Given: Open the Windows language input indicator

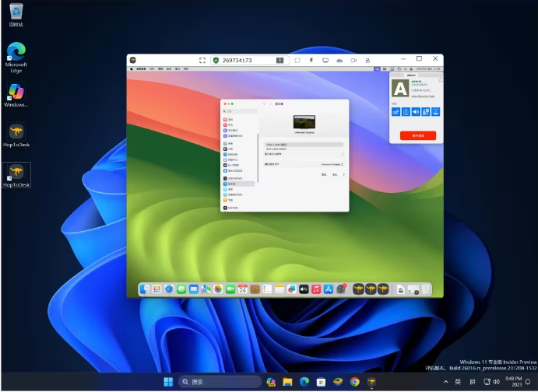Looking at the screenshot, I should click(458, 382).
